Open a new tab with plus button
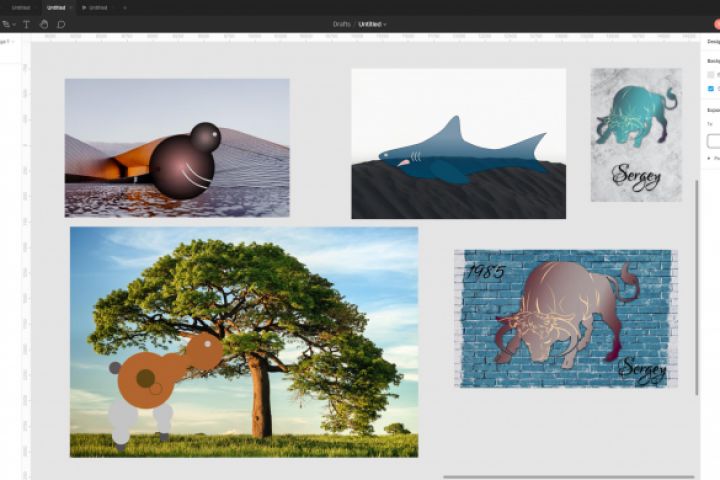This screenshot has height=480, width=720. 124,8
